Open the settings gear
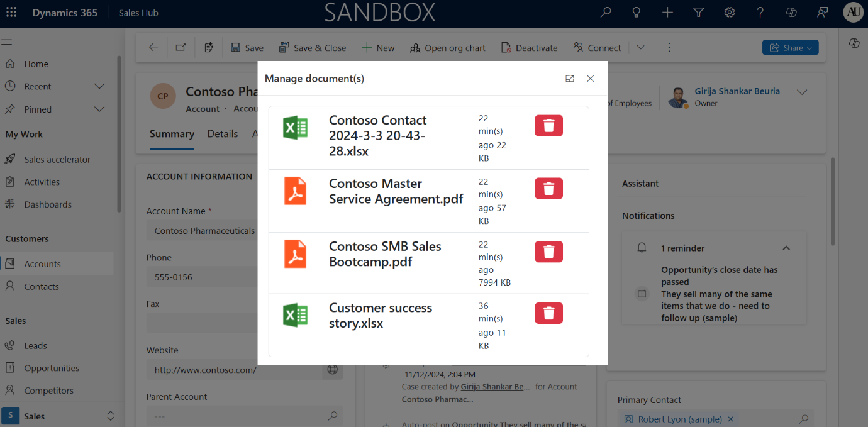868x427 pixels. click(729, 13)
